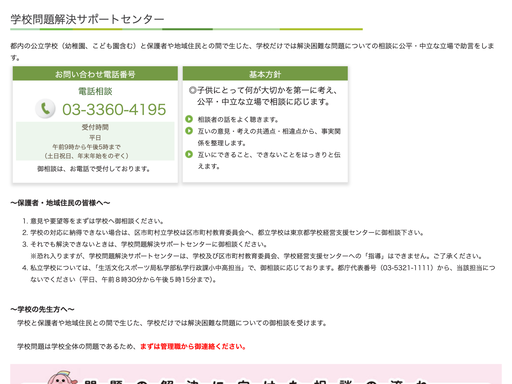512x384 pixels.
Task: Click the 学校と保護者や地域住民との間で生じた sentence
Action: click(x=172, y=323)
